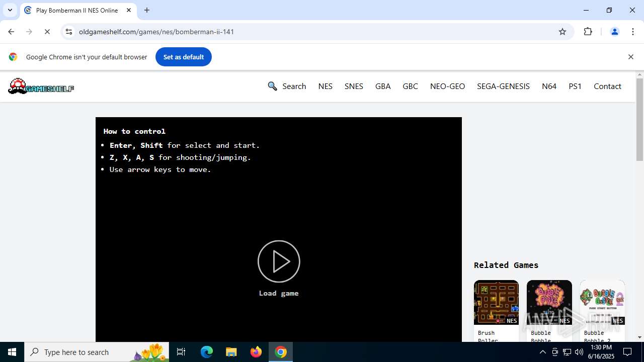
Task: Click the page scrollbar up arrow
Action: 639,75
